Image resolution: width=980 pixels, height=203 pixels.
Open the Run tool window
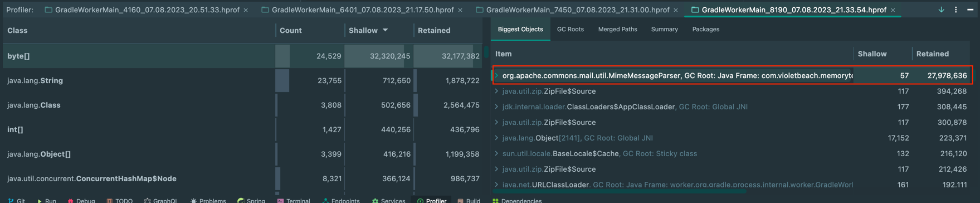[x=46, y=200]
